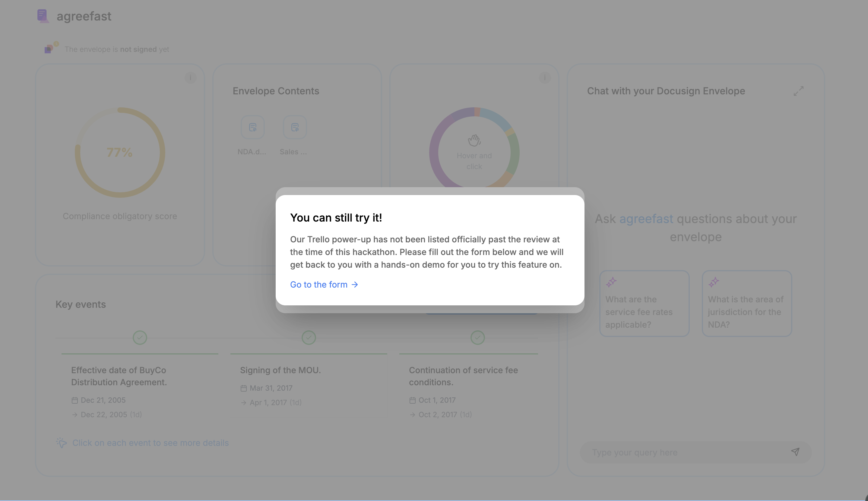Viewport: 868px width, 501px height.
Task: Follow the Go to the form link
Action: click(x=324, y=285)
